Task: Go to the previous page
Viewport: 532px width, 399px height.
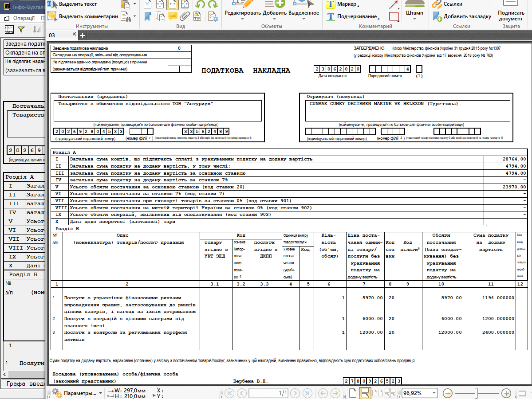Action: 242,393
